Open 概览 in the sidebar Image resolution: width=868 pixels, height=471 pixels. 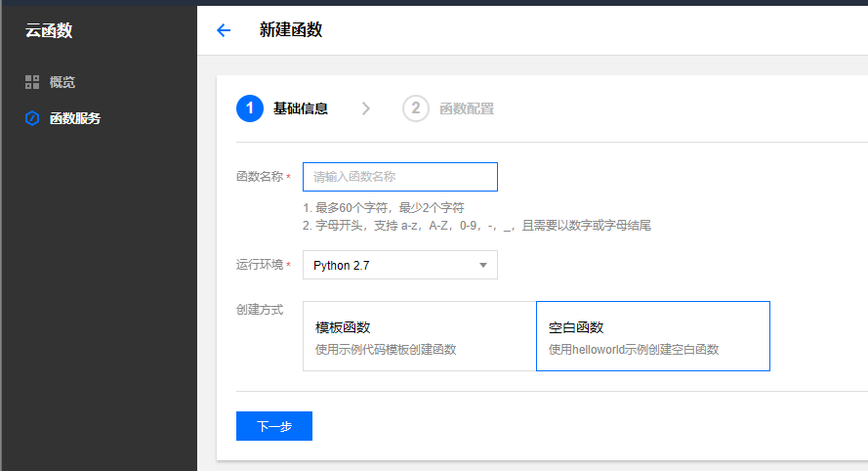click(62, 82)
